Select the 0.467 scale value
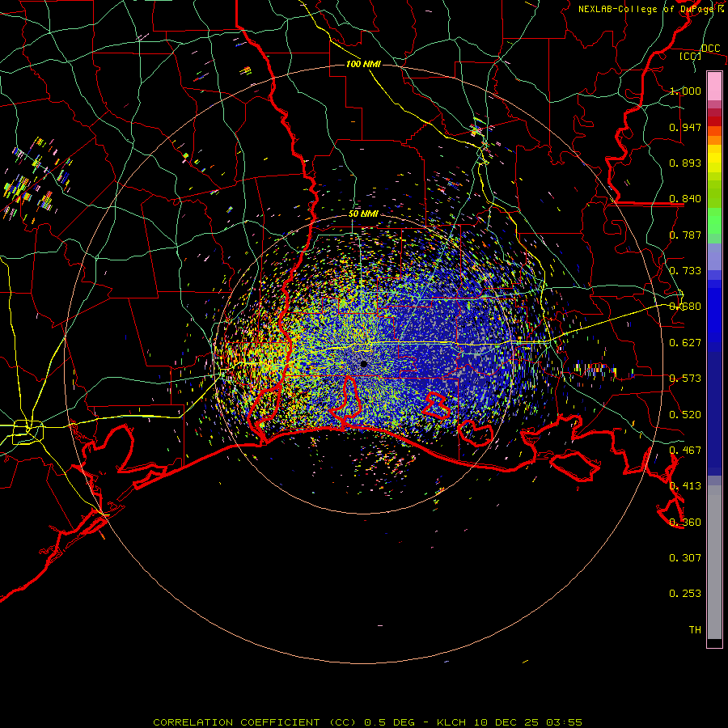728x728 pixels. (x=685, y=451)
